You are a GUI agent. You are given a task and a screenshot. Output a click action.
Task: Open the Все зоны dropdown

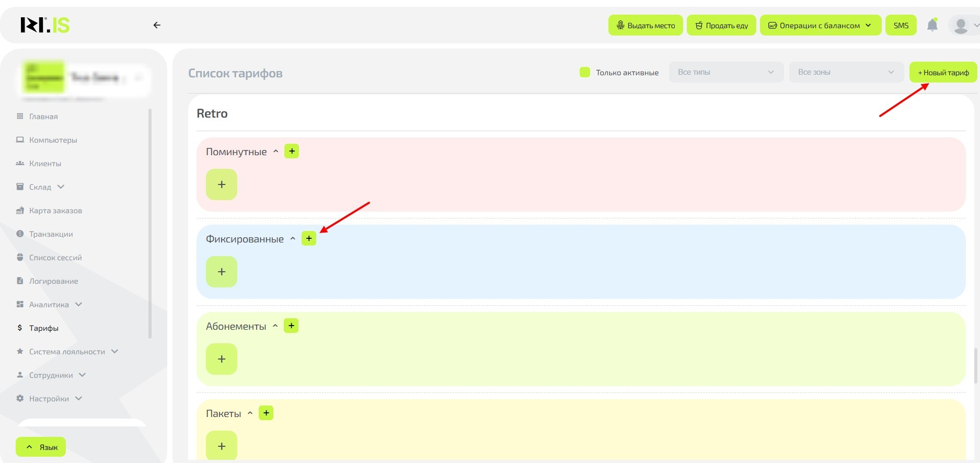(846, 72)
